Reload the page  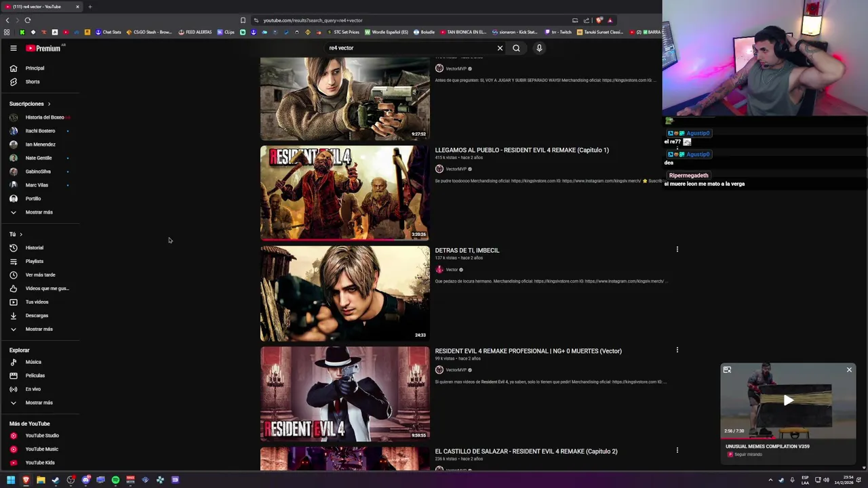27,20
